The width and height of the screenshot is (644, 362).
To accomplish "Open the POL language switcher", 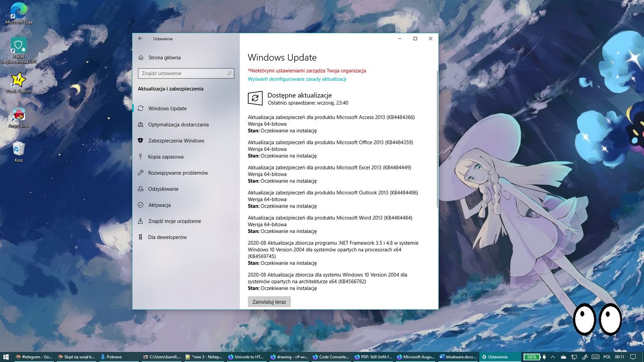I will pos(607,357).
